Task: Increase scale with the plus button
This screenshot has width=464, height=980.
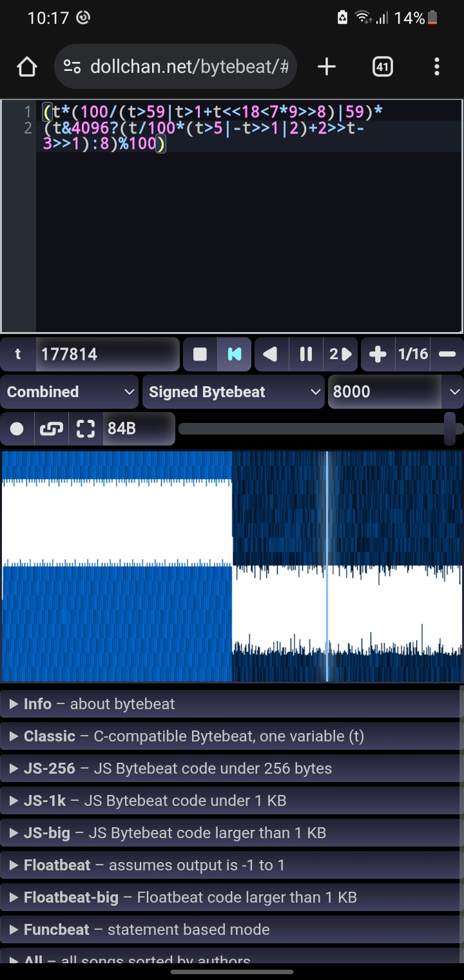Action: click(378, 354)
